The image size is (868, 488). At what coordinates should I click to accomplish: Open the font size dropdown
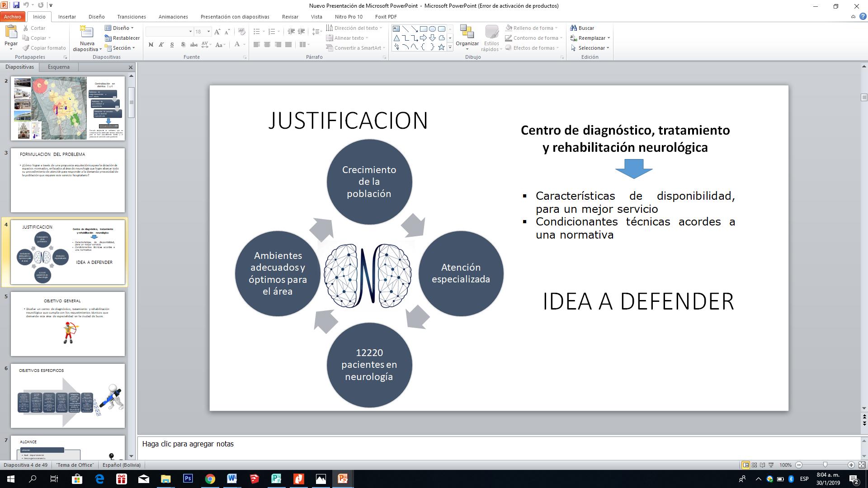(208, 31)
